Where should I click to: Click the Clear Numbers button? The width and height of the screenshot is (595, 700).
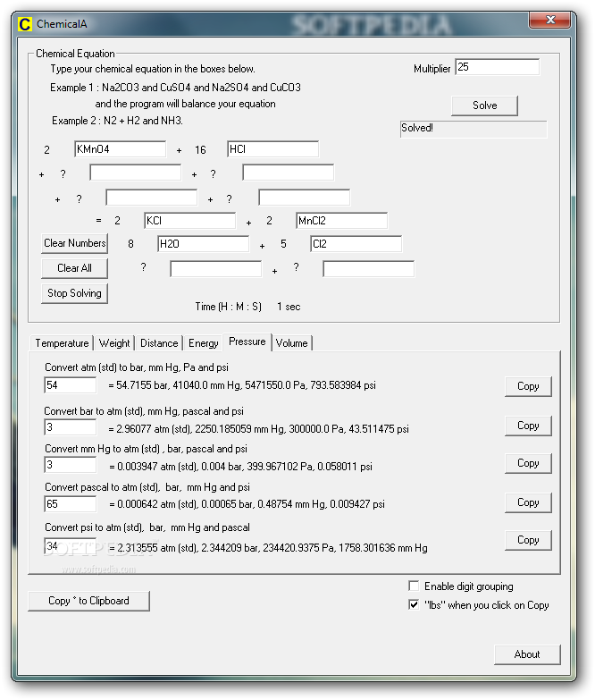(x=74, y=243)
